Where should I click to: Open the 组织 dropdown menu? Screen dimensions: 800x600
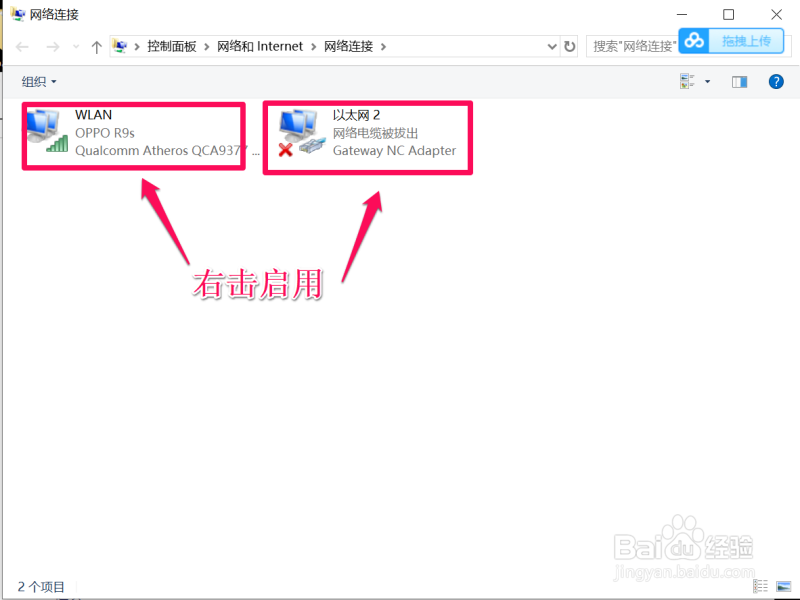click(x=38, y=81)
